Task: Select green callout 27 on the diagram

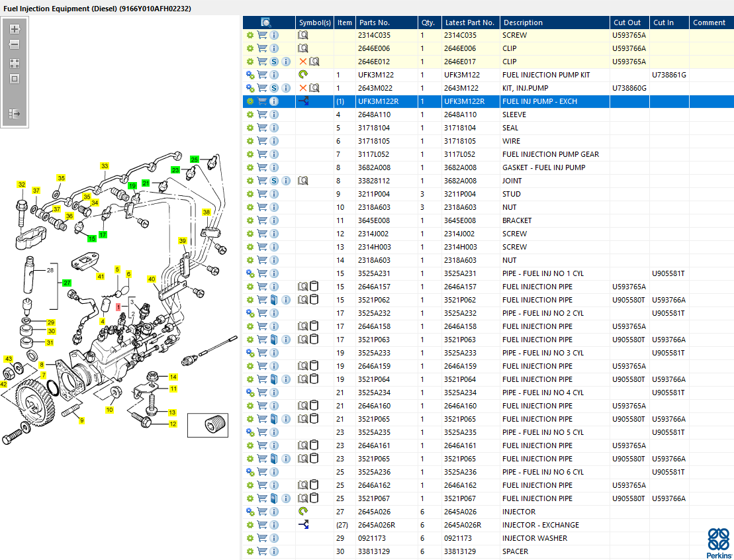Action: pos(67,283)
